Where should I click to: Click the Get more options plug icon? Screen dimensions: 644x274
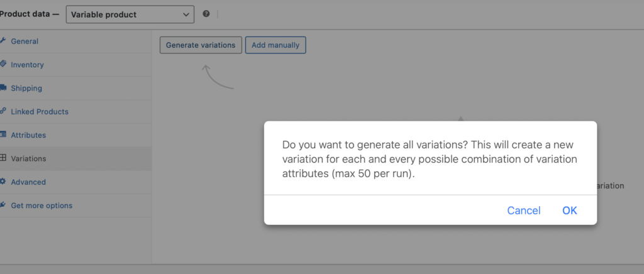[x=3, y=205]
